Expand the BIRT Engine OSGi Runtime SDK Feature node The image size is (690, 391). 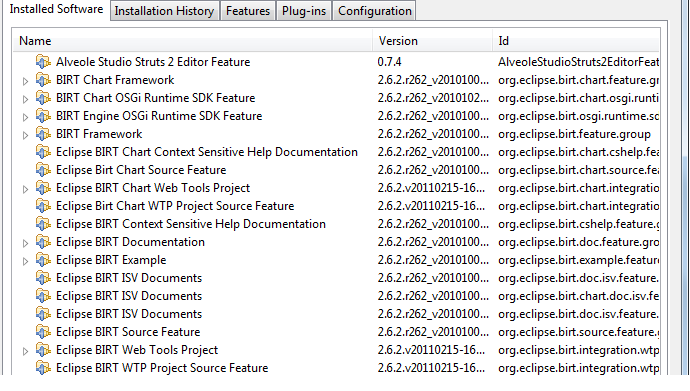[25, 117]
